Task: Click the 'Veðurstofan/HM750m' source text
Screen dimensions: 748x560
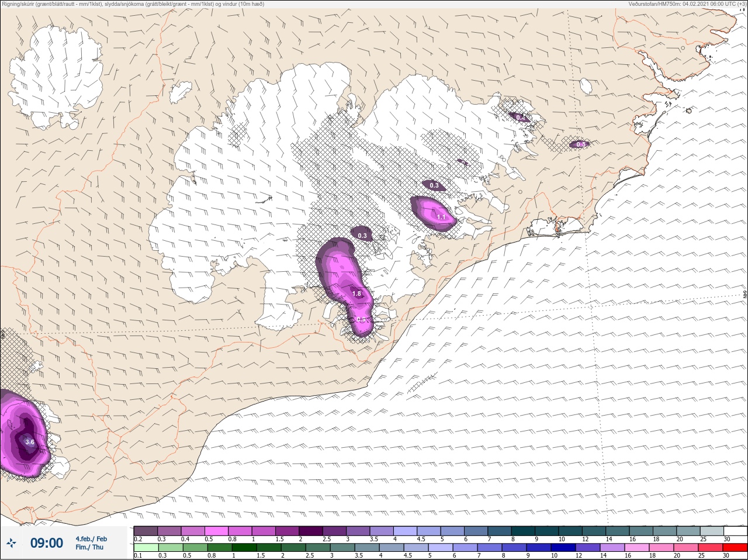Action: pos(687,4)
